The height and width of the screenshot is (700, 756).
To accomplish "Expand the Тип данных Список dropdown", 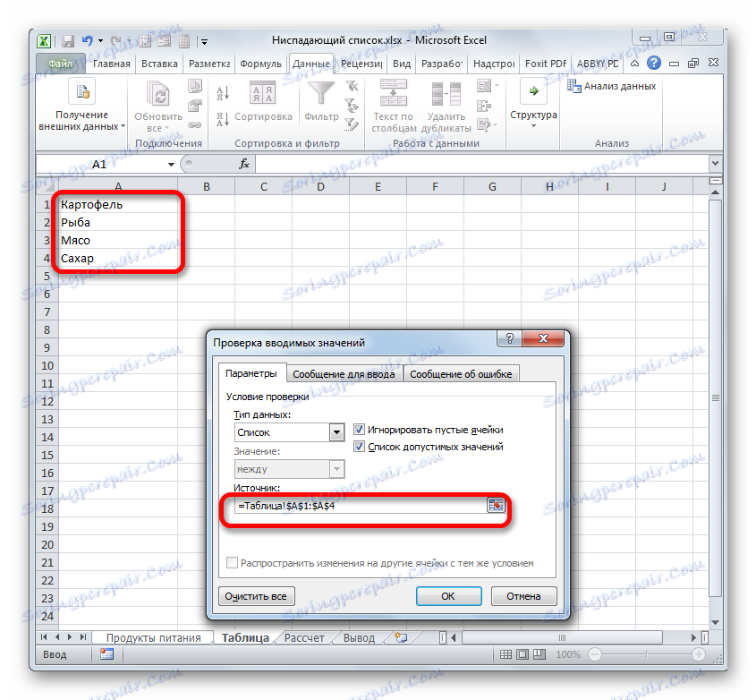I will [x=337, y=432].
